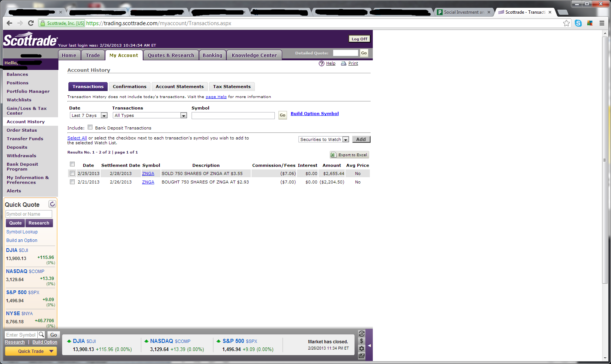Open the Date 'Last 7 Days' dropdown
611x364 pixels.
[x=88, y=115]
